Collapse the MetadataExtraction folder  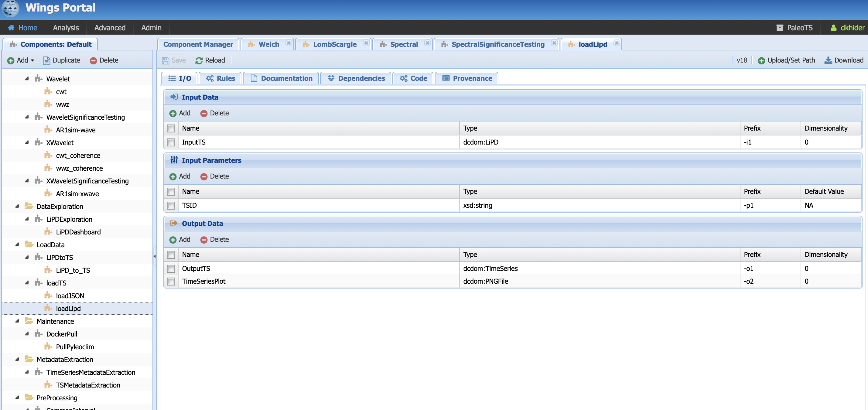[x=17, y=359]
